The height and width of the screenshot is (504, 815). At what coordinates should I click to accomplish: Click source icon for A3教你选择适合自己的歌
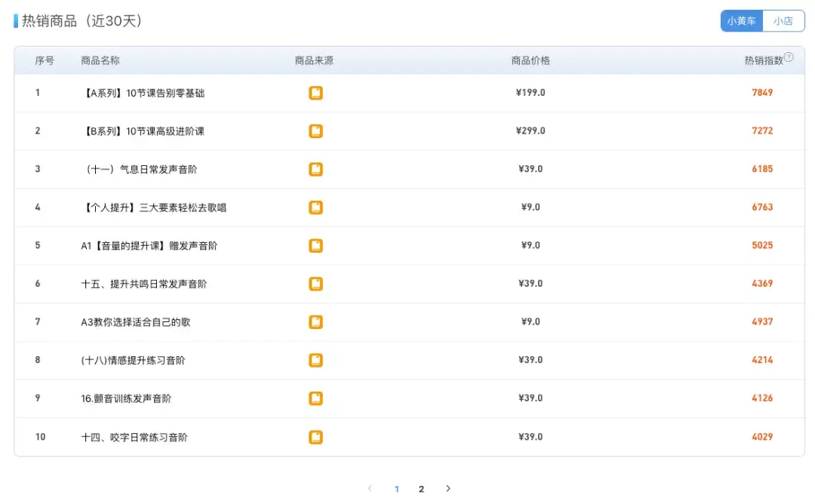315,322
